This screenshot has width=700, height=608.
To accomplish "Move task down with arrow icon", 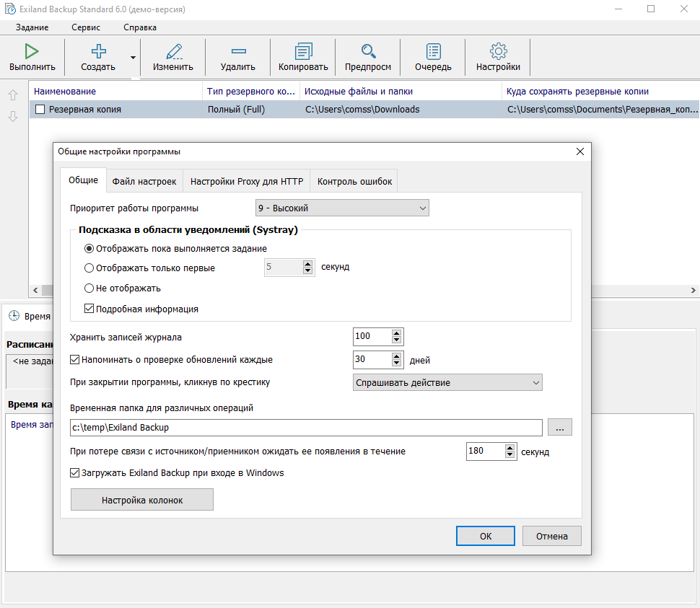I will 13,116.
